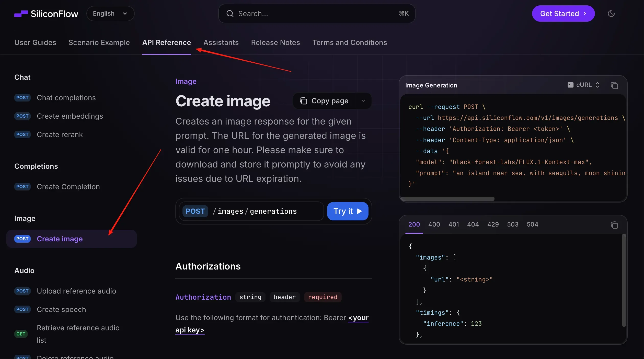Image resolution: width=644 pixels, height=359 pixels.
Task: Open the cURL language selector
Action: coord(583,85)
